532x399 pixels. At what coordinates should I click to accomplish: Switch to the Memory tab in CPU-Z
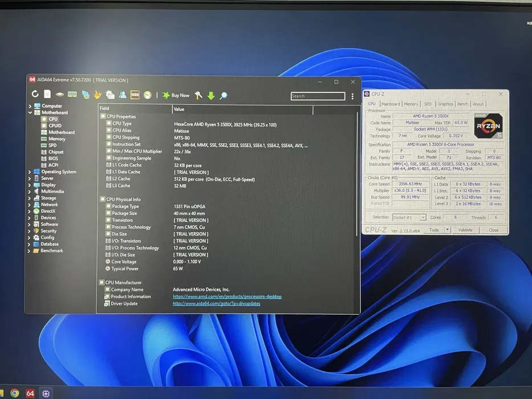click(x=411, y=104)
